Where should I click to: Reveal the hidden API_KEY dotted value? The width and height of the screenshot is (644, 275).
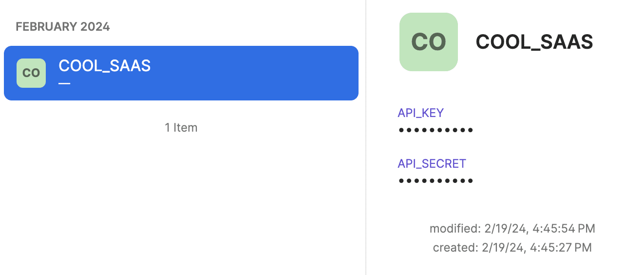pos(436,130)
